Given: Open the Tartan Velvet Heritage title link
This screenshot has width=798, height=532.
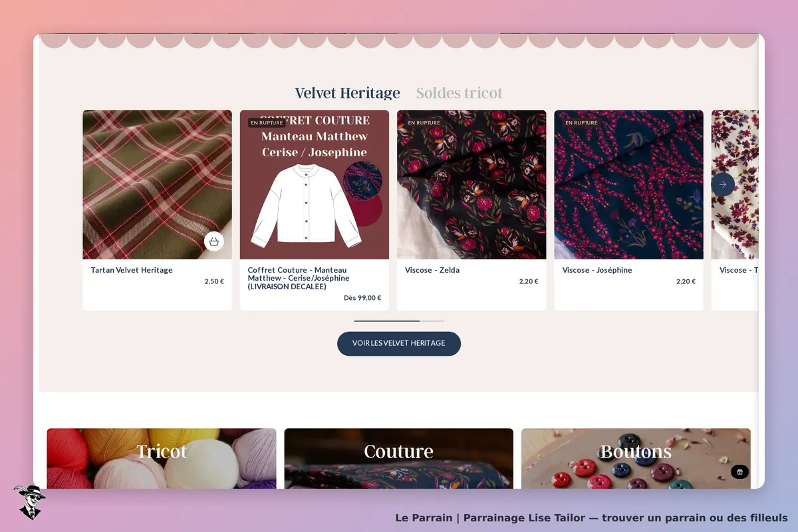Looking at the screenshot, I should [132, 270].
